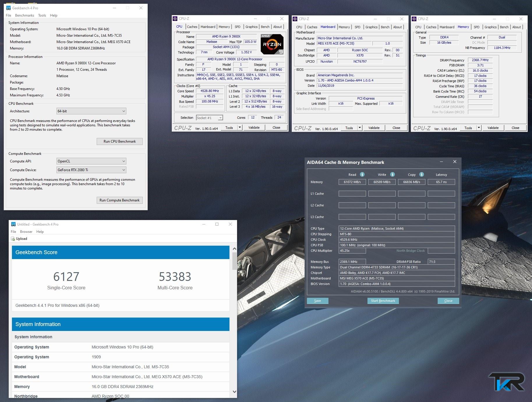532x402 pixels.
Task: Switch to SPD tab in CPU-Z Memory window
Action: click(x=476, y=27)
